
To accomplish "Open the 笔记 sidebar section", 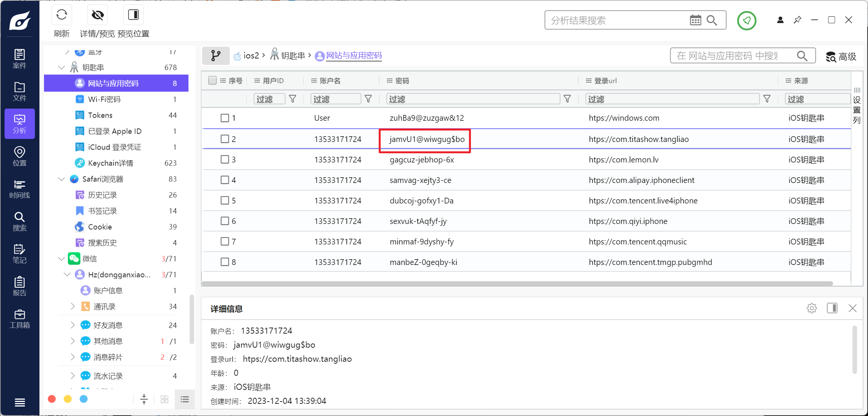I will [x=19, y=254].
